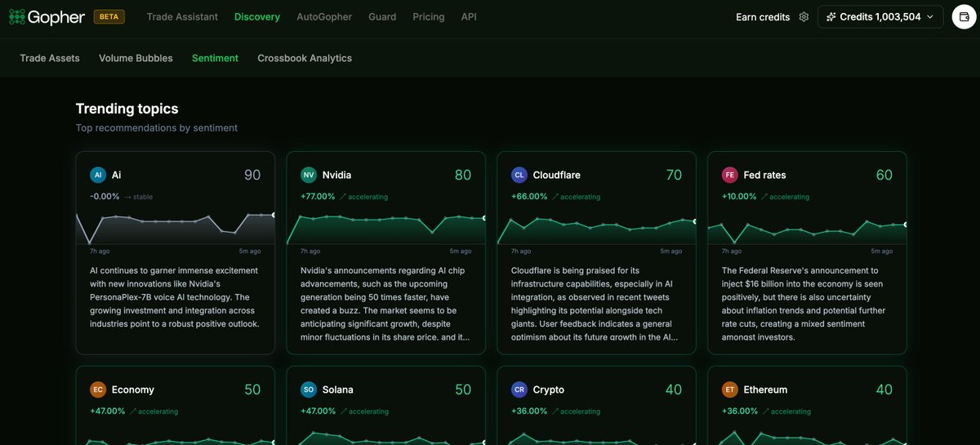
Task: Switch to the Volume Bubbles tab
Action: 136,58
